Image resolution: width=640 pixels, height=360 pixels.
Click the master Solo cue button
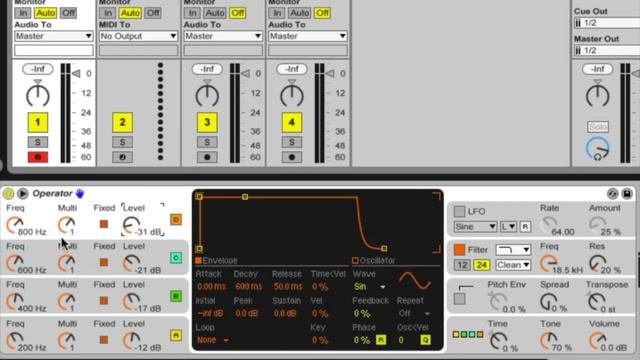pos(598,127)
